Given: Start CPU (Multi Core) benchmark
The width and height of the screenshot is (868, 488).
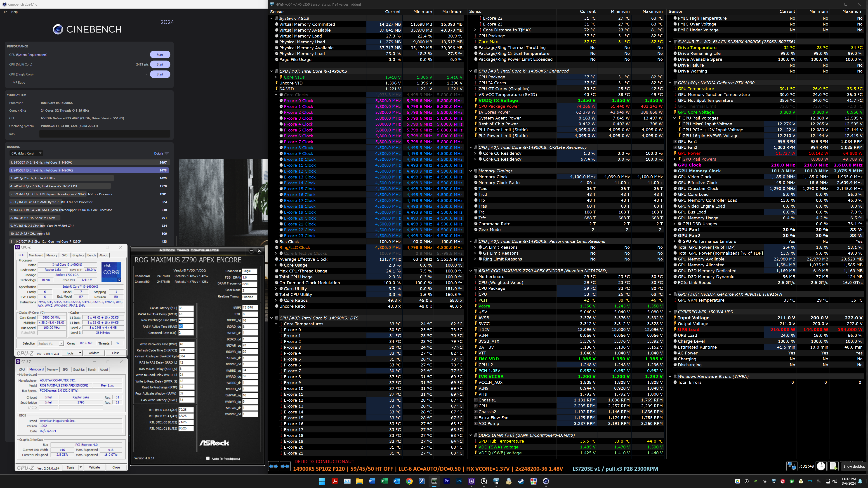Looking at the screenshot, I should [160, 64].
